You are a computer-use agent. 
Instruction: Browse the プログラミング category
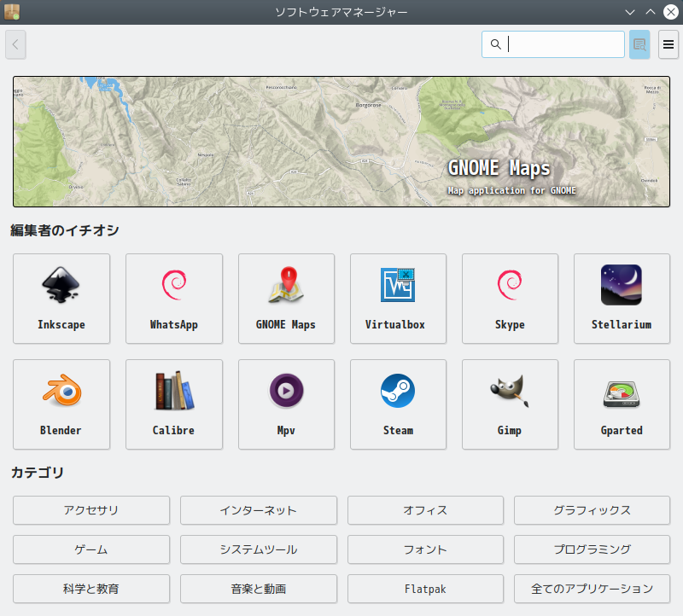click(592, 549)
